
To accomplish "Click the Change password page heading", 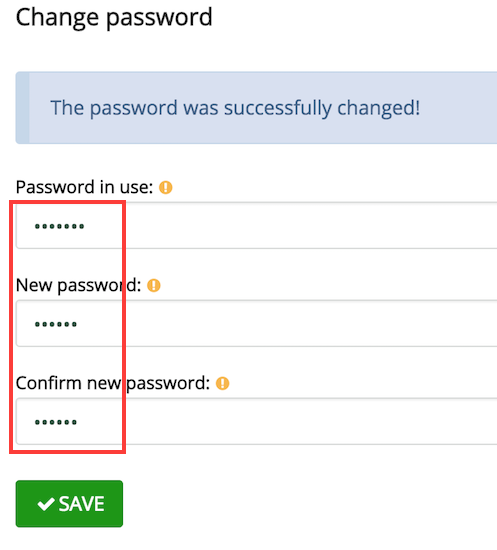I will tap(114, 18).
